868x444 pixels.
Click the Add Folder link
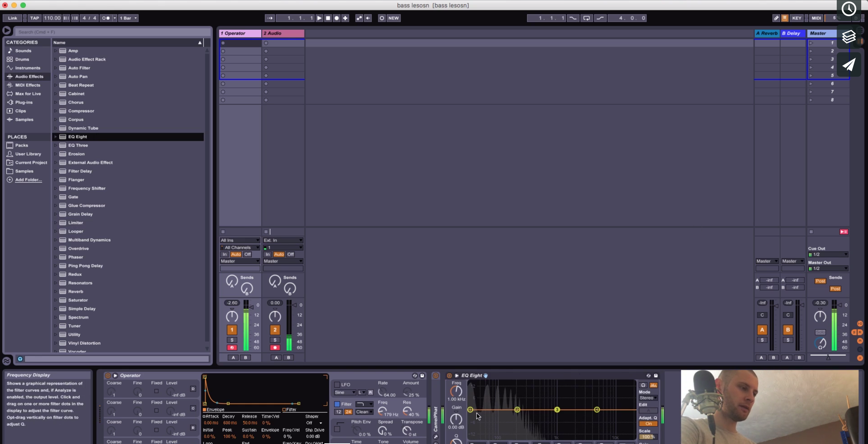click(29, 180)
